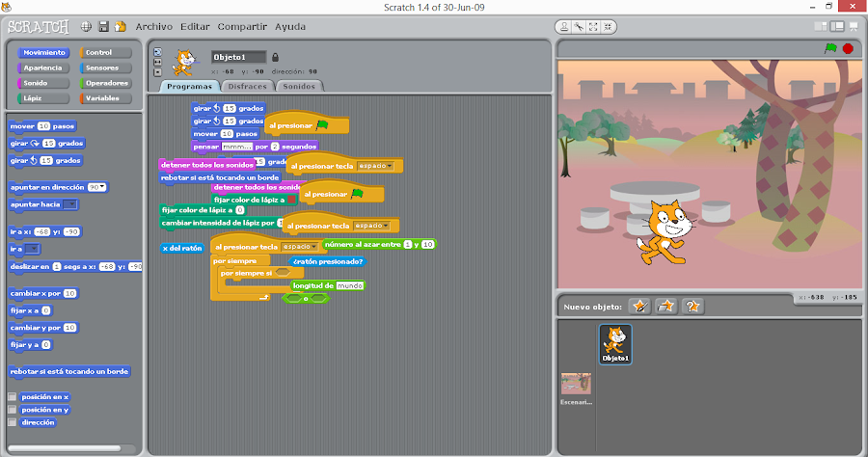The width and height of the screenshot is (868, 457).
Task: Select the duplicate stamp tool
Action: (563, 27)
